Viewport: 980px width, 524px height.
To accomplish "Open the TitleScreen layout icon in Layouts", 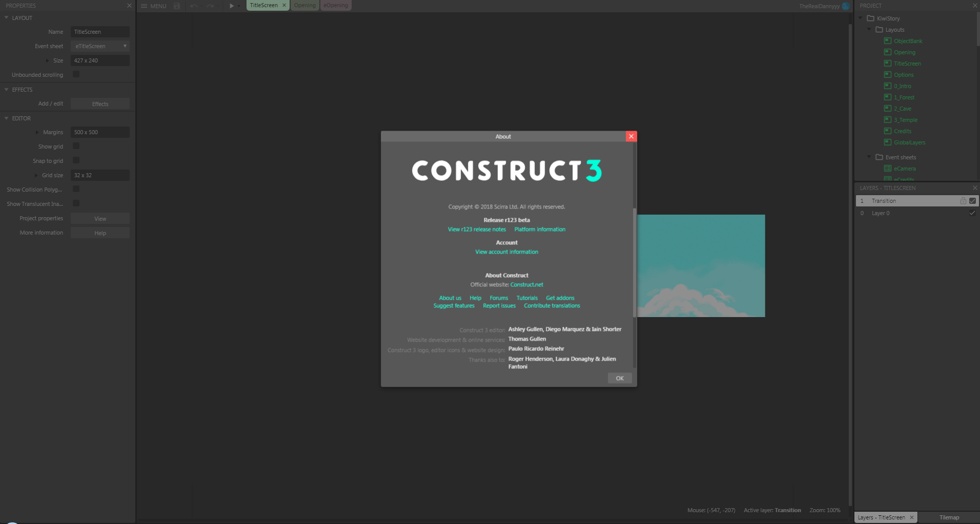I will 888,63.
